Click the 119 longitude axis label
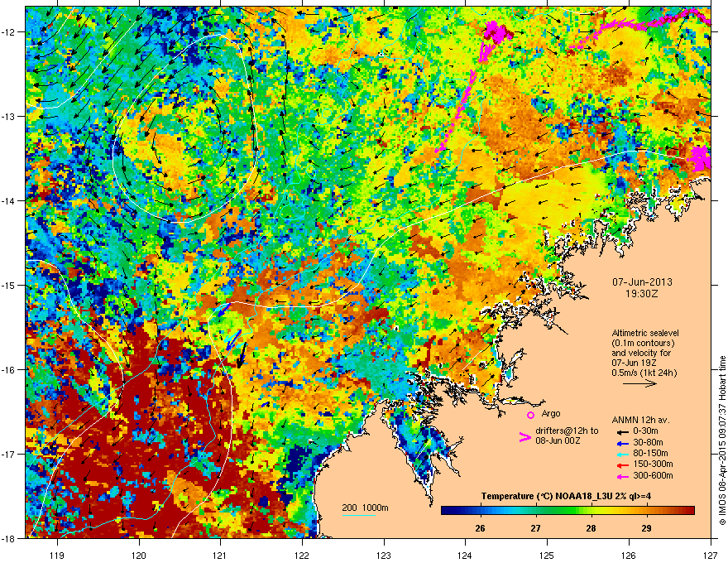Screen dimensions: 728x563 (x=58, y=555)
